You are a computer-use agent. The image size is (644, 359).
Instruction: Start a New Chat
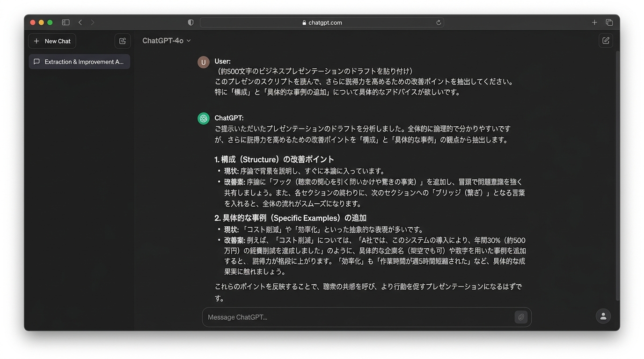pyautogui.click(x=52, y=41)
